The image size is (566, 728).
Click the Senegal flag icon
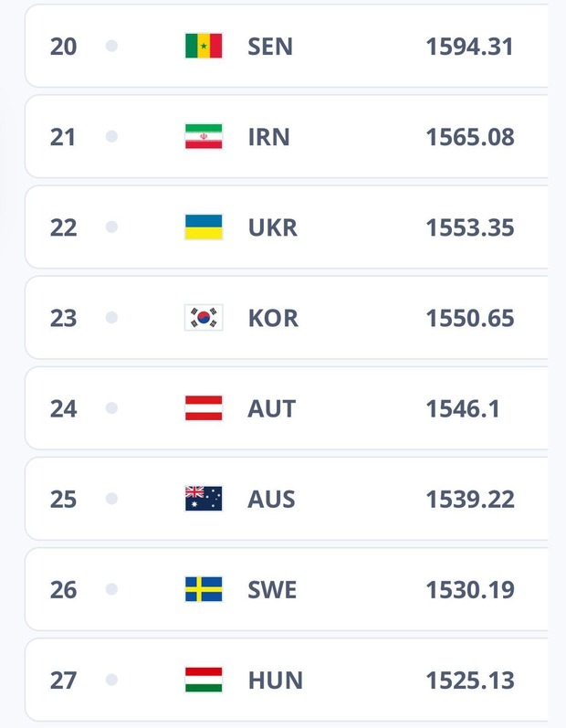[x=204, y=46]
